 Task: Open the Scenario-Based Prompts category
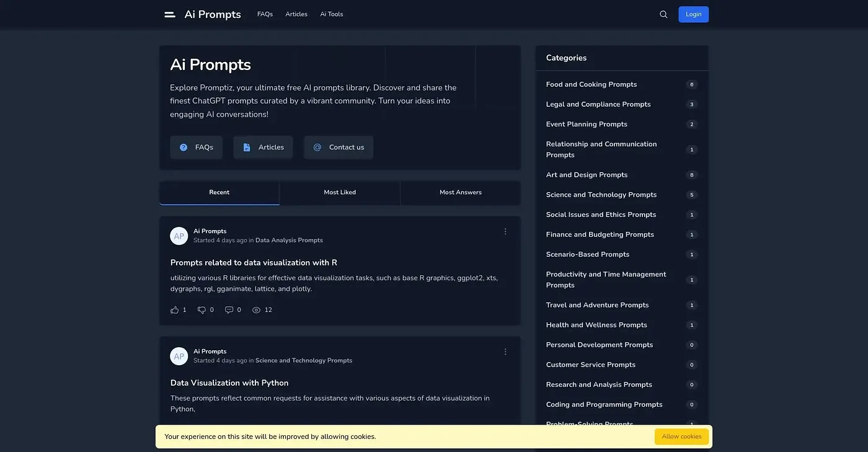(x=588, y=254)
